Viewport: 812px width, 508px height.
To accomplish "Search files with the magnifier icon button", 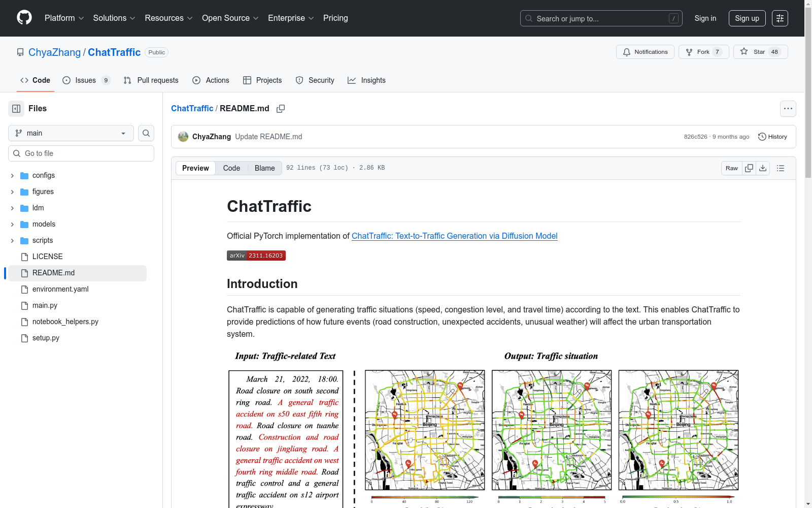I will coord(146,133).
